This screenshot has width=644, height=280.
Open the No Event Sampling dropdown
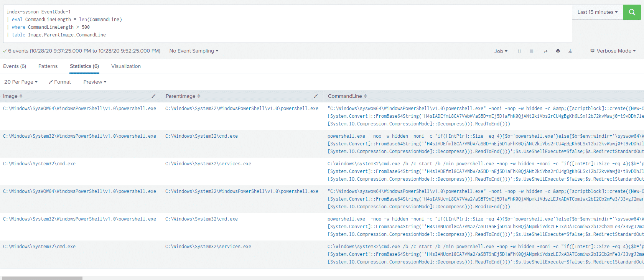[x=194, y=51]
